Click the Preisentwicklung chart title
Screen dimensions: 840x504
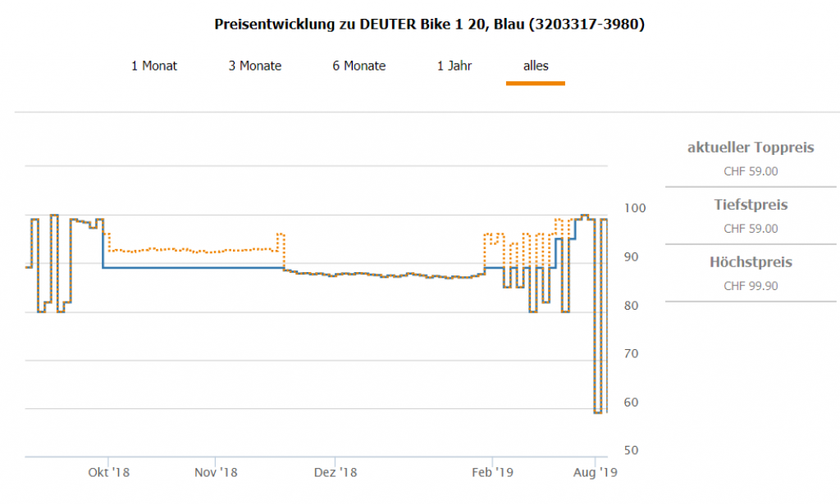[x=429, y=25]
